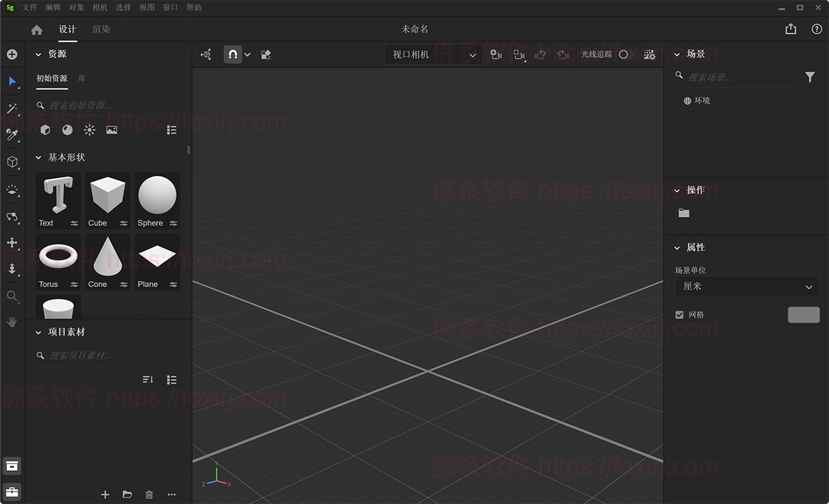
Task: Select the eyedropper sampling tool
Action: point(12,135)
